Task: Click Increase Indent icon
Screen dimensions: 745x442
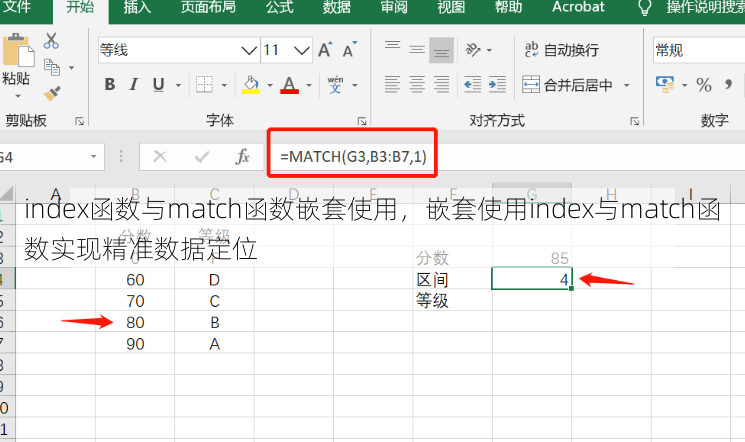Action: [497, 85]
